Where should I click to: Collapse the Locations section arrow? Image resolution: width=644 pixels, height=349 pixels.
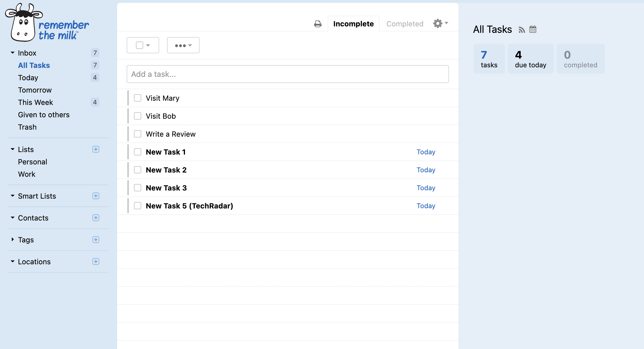13,261
